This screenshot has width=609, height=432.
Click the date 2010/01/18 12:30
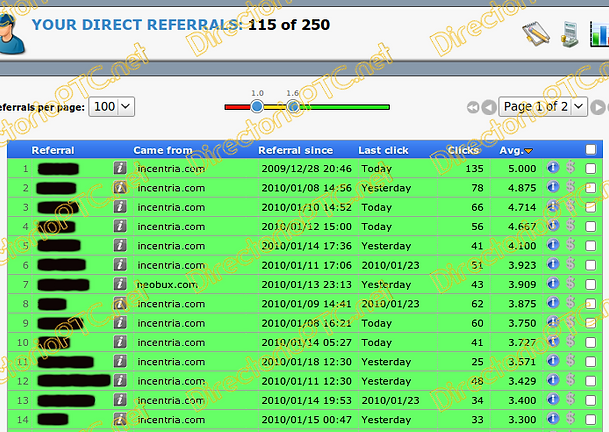tap(306, 362)
